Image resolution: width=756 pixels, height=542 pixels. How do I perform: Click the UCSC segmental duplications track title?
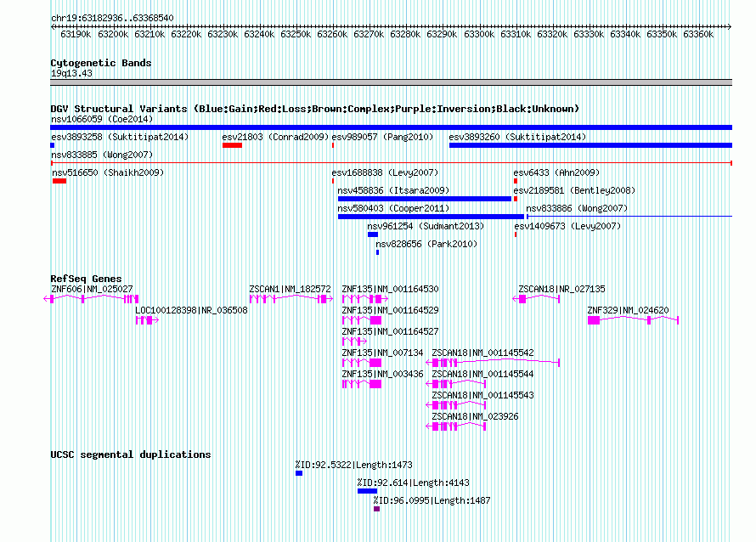pos(131,454)
